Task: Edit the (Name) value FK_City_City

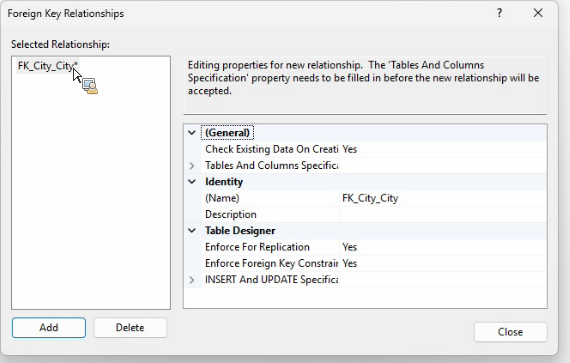Action: click(442, 198)
